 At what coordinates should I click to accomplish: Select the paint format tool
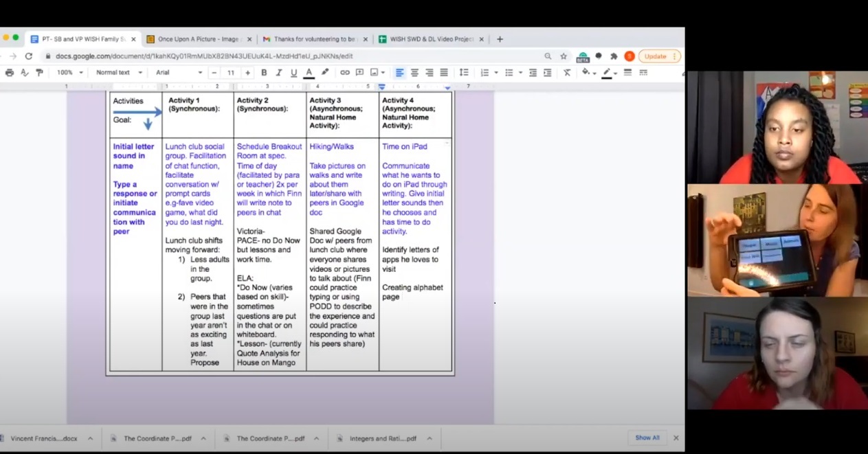(39, 73)
